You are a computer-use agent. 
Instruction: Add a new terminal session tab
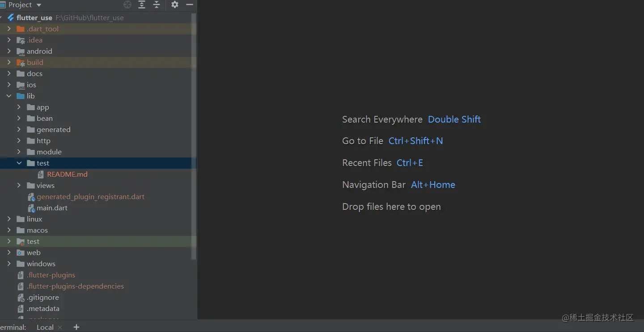tap(76, 328)
